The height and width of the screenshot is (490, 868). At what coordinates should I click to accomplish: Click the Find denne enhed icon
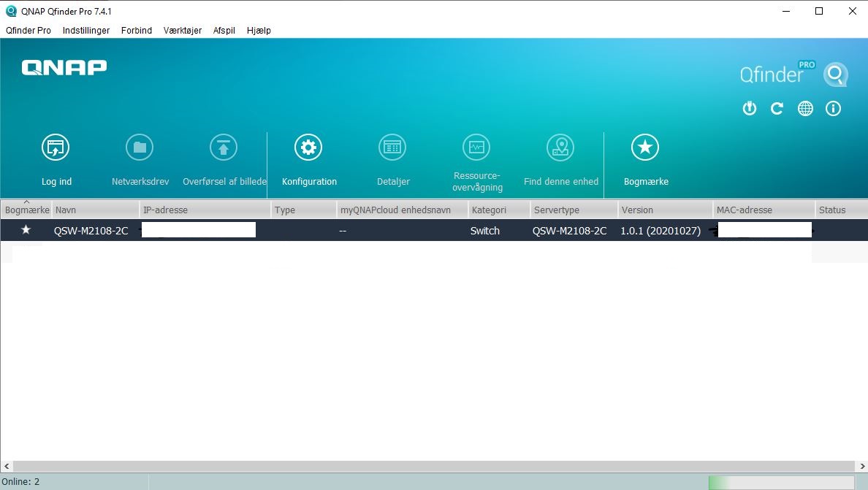(561, 147)
